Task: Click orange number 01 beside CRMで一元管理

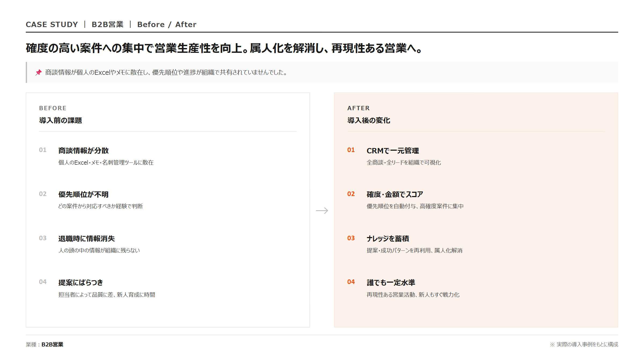Action: click(x=351, y=150)
